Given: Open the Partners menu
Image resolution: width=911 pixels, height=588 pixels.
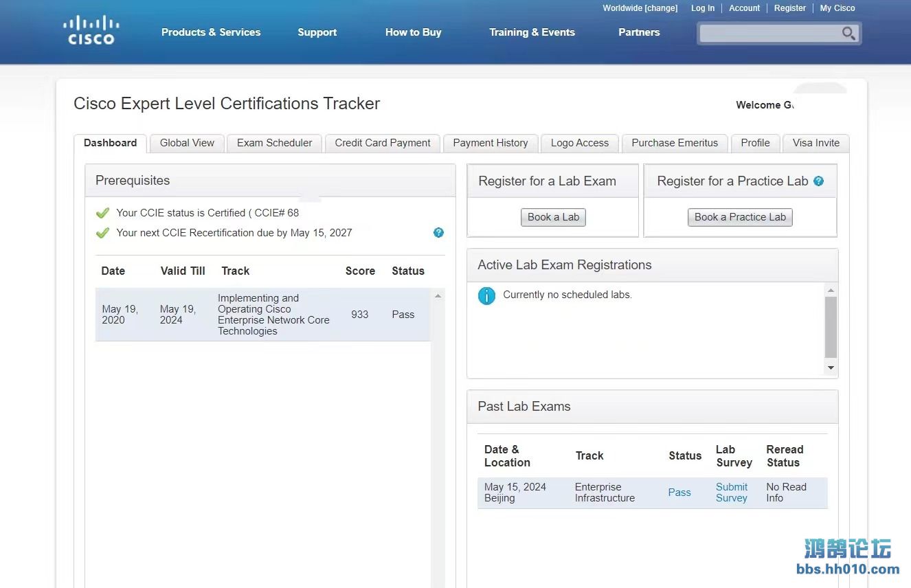Looking at the screenshot, I should 639,32.
